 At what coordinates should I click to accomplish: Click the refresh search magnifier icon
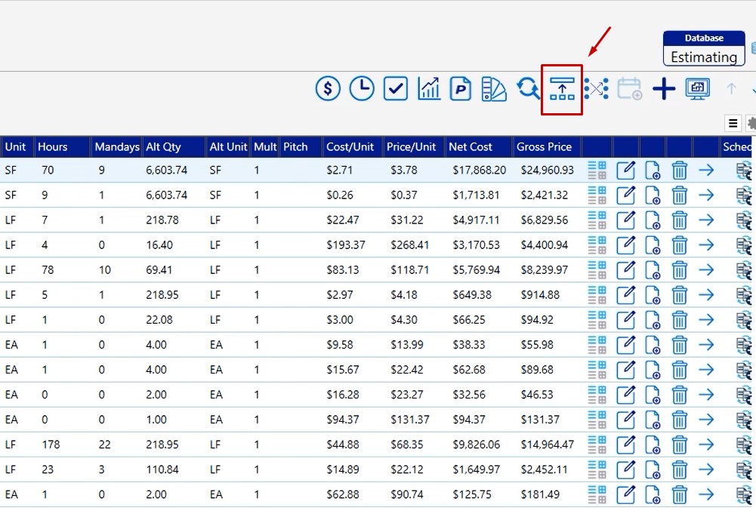coord(528,89)
